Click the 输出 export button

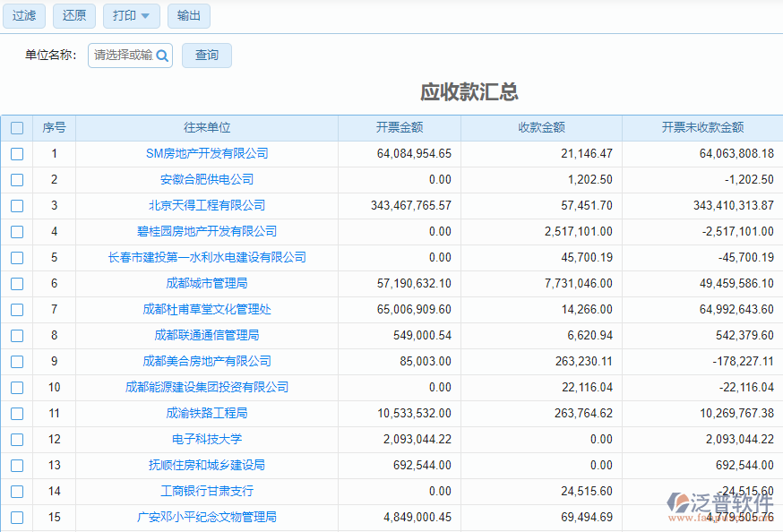point(189,15)
